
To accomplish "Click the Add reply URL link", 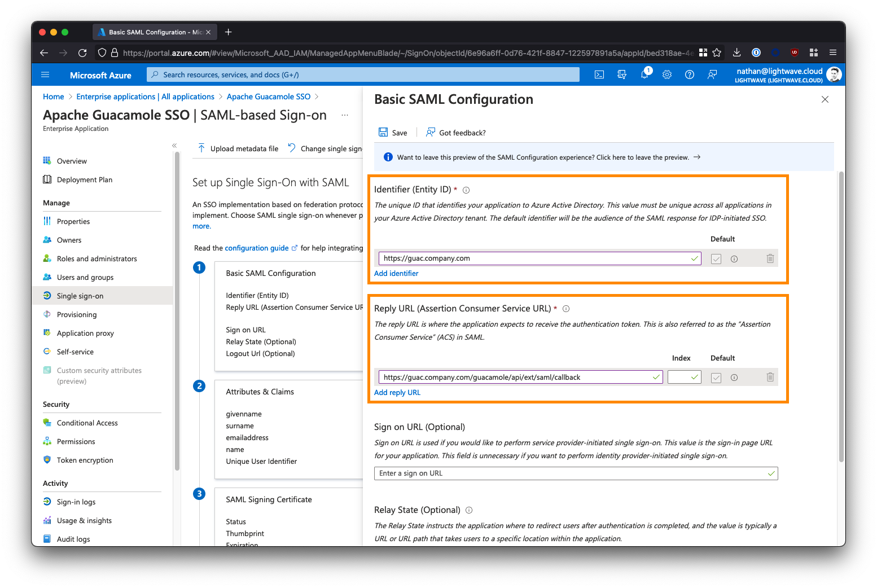I will click(397, 393).
